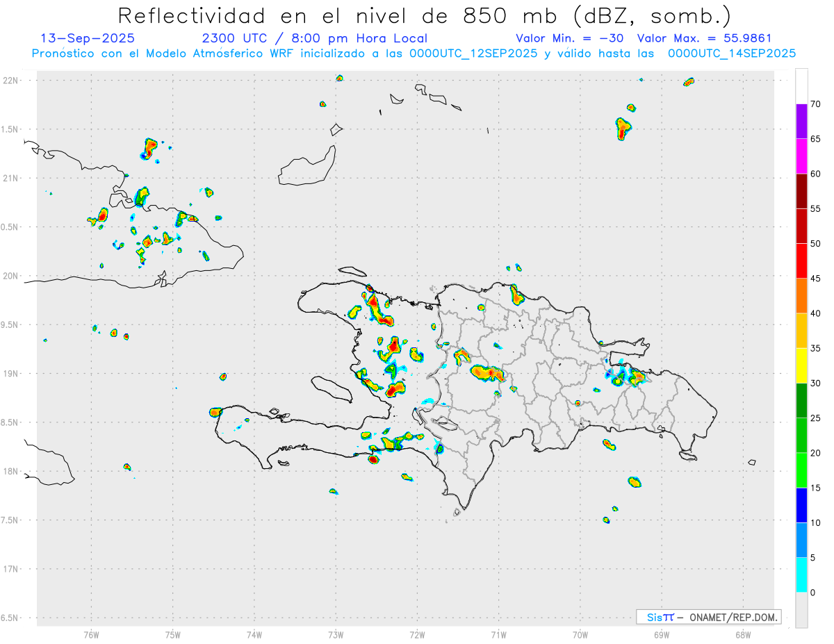Image resolution: width=834 pixels, height=644 pixels.
Task: Click the valid-until time '0000UTC_14SEP2025'
Action: (x=732, y=53)
